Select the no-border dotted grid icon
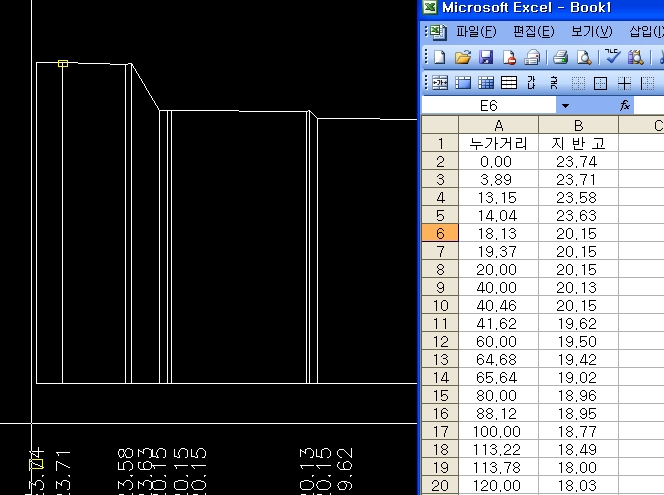Image resolution: width=664 pixels, height=495 pixels. 578,83
